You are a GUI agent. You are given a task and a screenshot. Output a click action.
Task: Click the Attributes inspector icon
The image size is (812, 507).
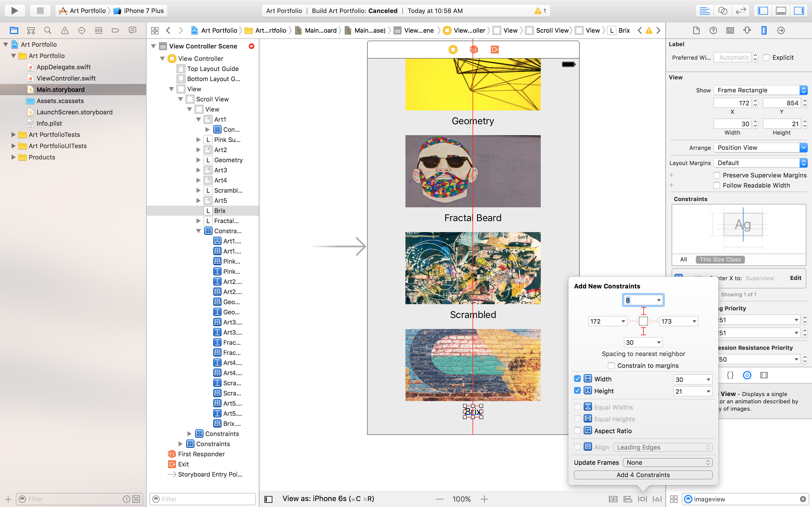(748, 30)
